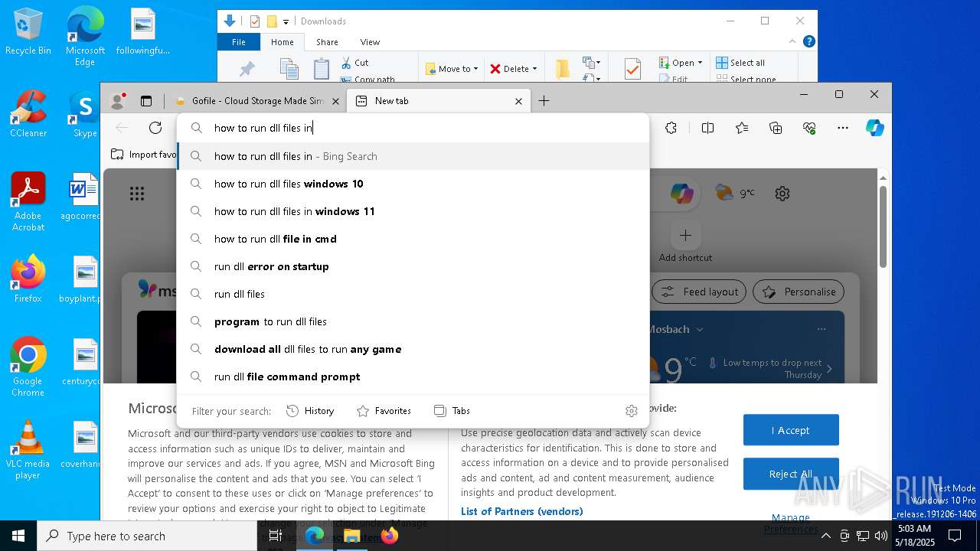Open Explorer quick access toolbar dropdown arrow
980x551 pixels.
click(286, 21)
